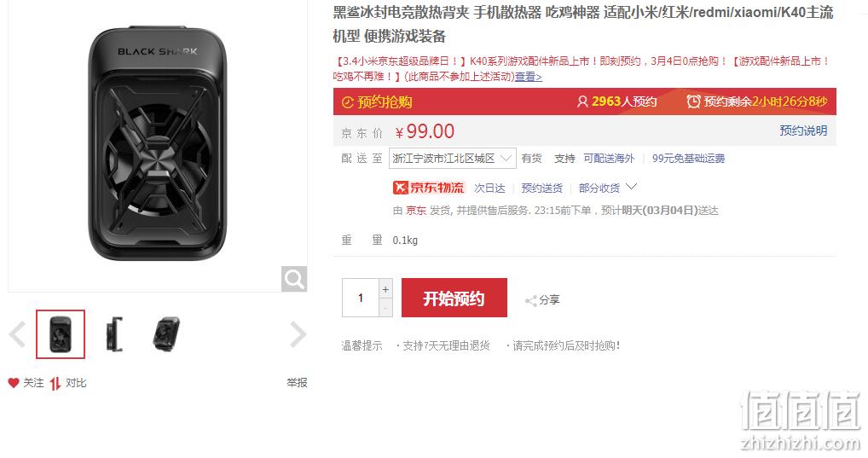Increase quantity with the plus stepper
The height and width of the screenshot is (458, 868).
386,289
